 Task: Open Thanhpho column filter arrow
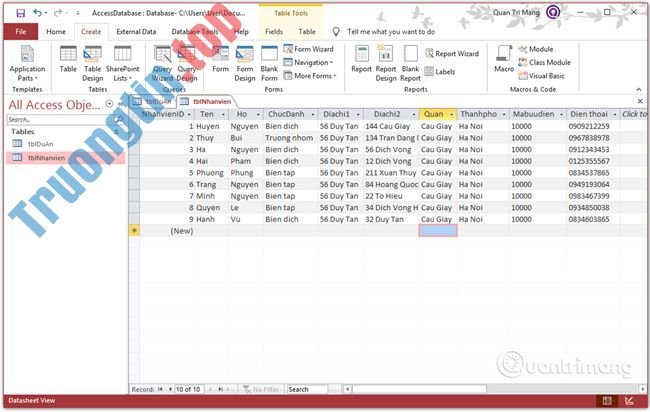pyautogui.click(x=504, y=114)
